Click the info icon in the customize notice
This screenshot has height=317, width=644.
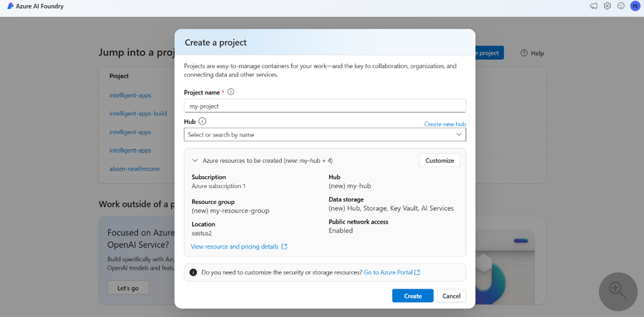[x=193, y=272]
